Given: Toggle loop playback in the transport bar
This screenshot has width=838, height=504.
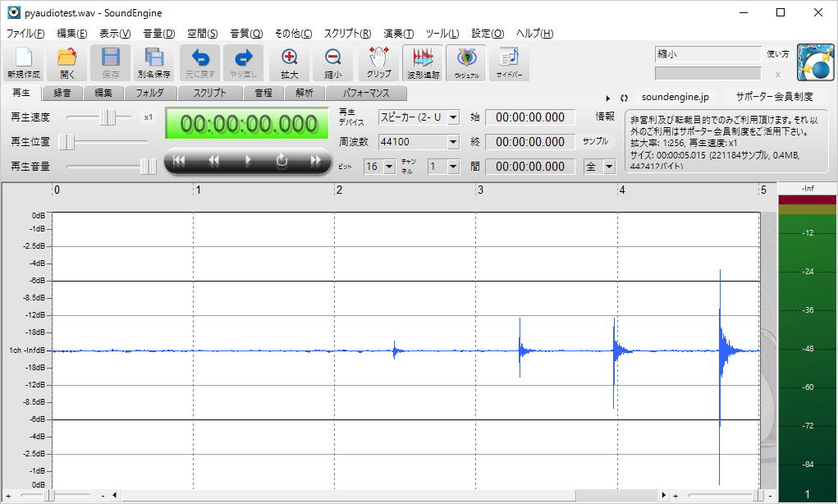Looking at the screenshot, I should tap(281, 162).
